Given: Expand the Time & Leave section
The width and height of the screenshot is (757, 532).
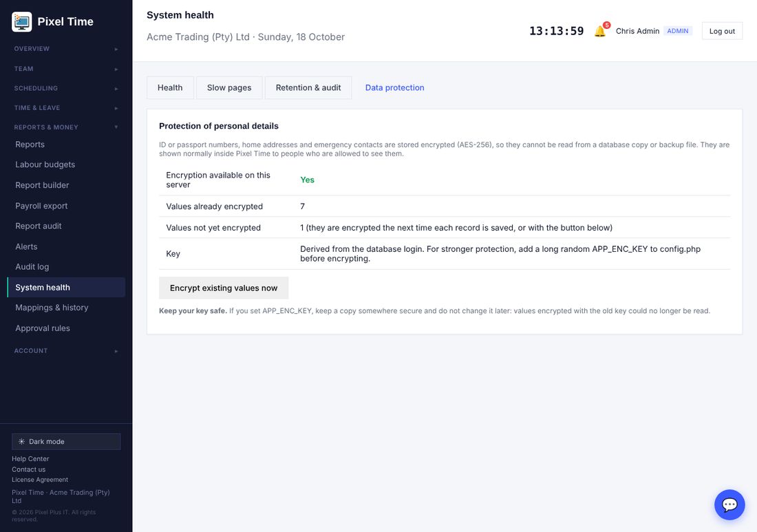Looking at the screenshot, I should coord(66,107).
